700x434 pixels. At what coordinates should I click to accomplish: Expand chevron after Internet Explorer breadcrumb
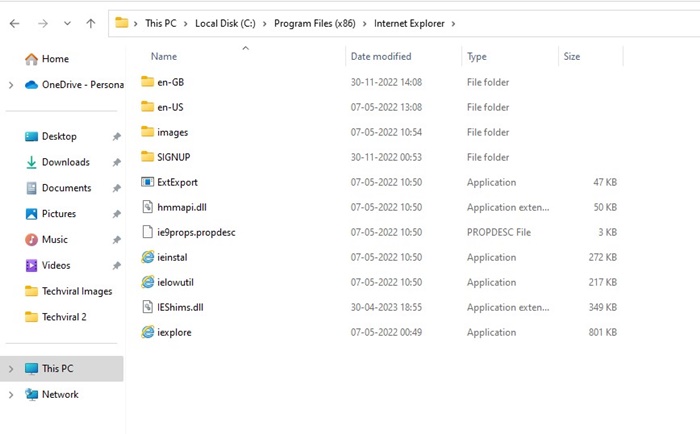tap(453, 24)
